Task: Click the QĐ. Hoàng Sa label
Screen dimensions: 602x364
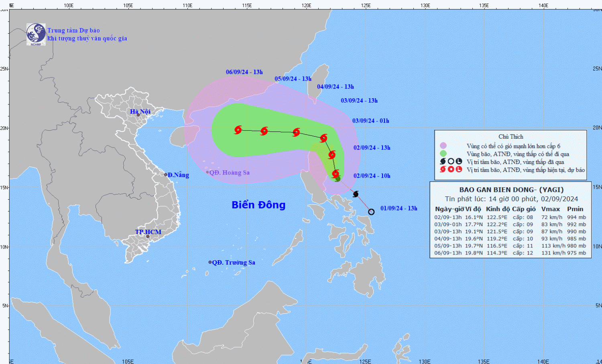Action: click(x=229, y=172)
